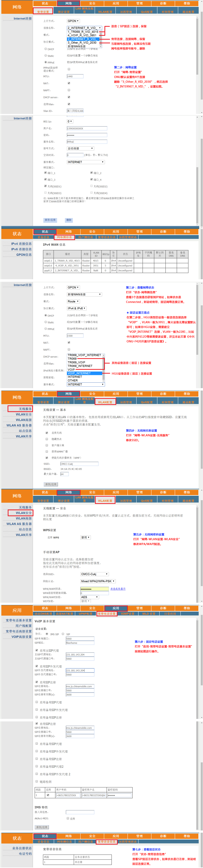This screenshot has height=868, width=203.
Task: Enable the 无线(SSID4) binding checkbox
Action: click(x=91, y=193)
